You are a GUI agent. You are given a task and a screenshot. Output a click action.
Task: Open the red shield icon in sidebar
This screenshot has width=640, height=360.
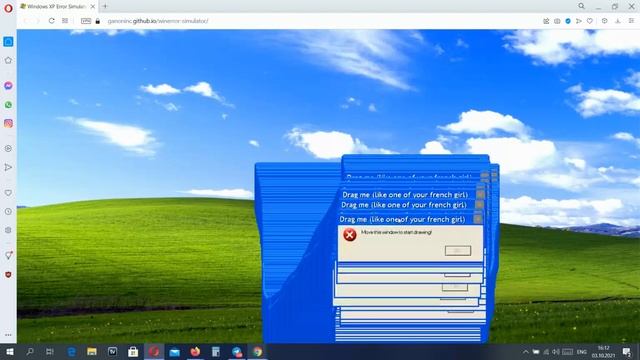point(8,275)
